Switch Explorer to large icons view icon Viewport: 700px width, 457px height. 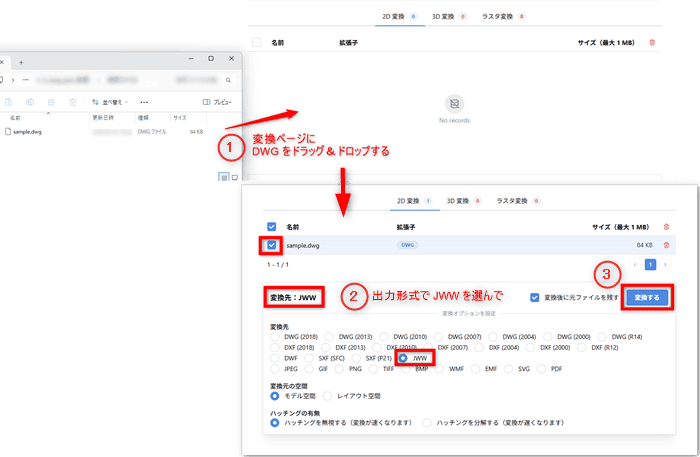(235, 177)
